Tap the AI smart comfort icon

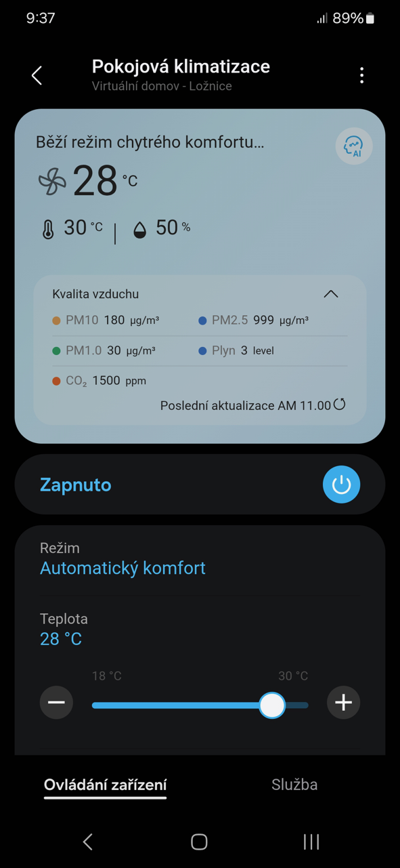(x=353, y=146)
